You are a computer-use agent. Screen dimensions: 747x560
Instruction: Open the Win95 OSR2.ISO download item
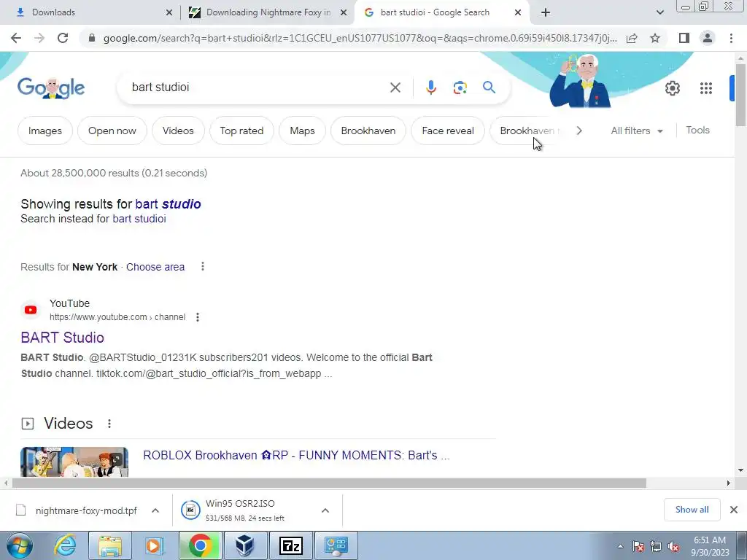(245, 510)
